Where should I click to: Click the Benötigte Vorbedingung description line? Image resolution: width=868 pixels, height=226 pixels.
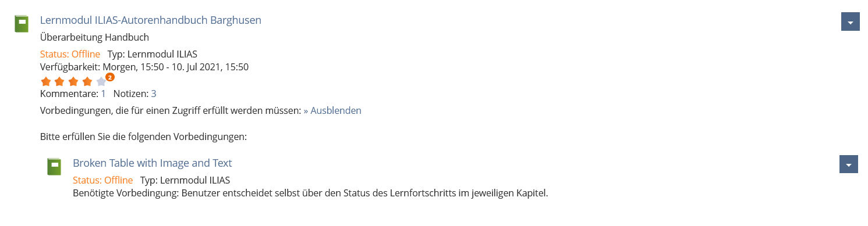[310, 192]
